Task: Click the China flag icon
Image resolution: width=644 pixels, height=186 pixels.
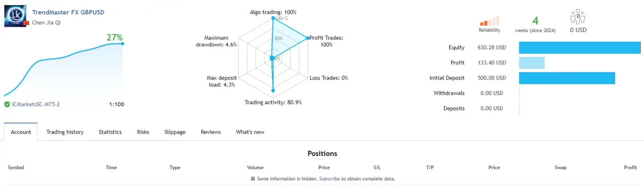Action: 27,23
